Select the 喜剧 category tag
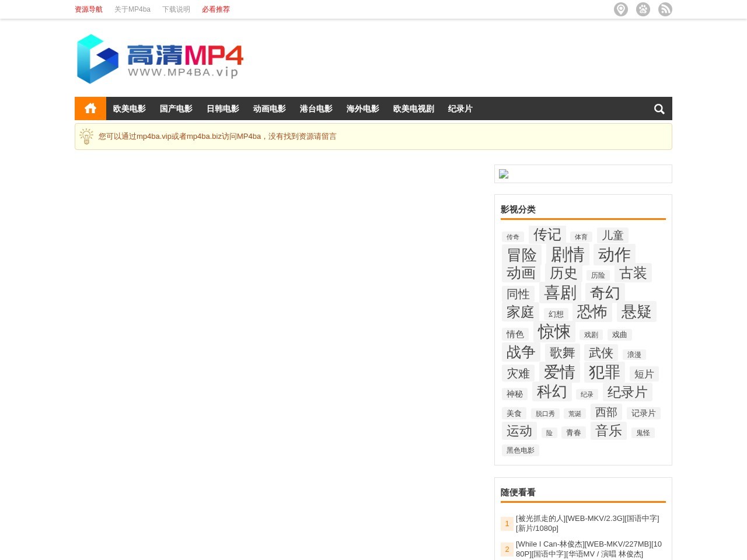747x560 pixels. [560, 292]
